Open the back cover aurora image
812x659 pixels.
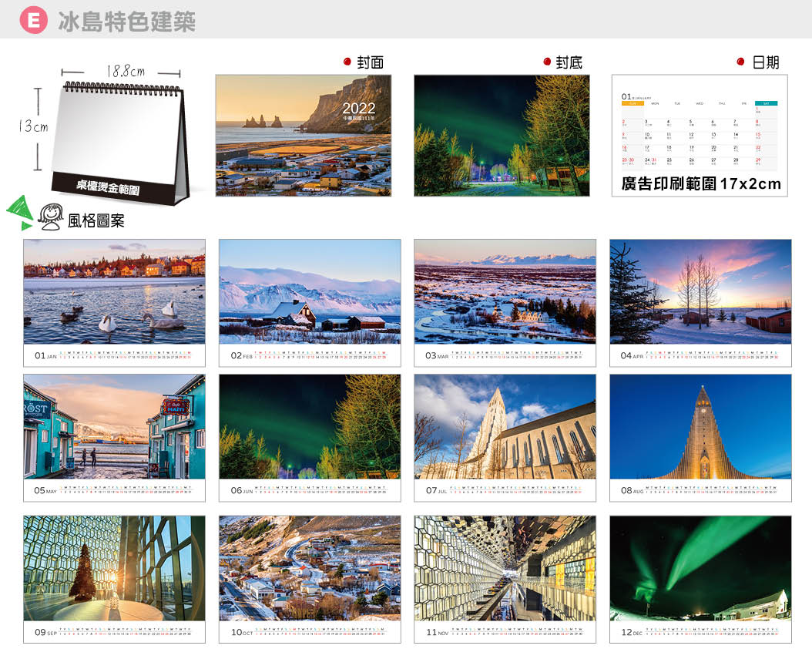coord(502,135)
